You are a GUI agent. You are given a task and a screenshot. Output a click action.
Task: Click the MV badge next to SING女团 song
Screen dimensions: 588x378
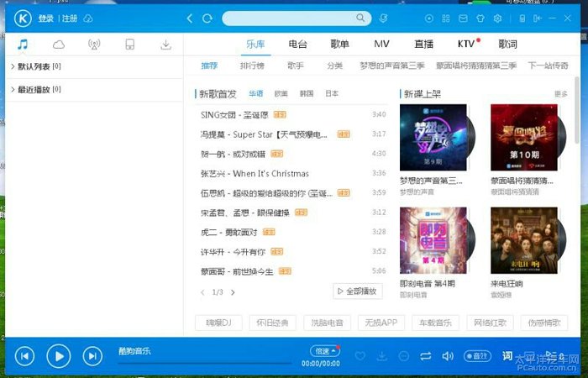coord(280,115)
